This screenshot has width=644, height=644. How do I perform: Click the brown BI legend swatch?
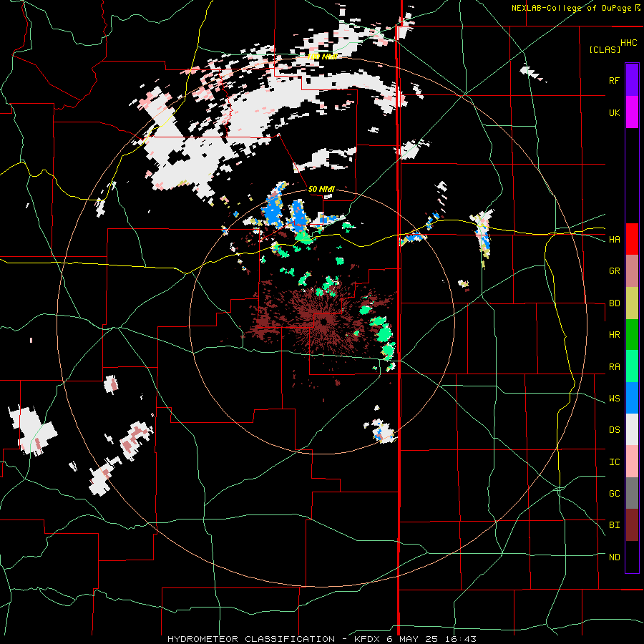(x=632, y=525)
